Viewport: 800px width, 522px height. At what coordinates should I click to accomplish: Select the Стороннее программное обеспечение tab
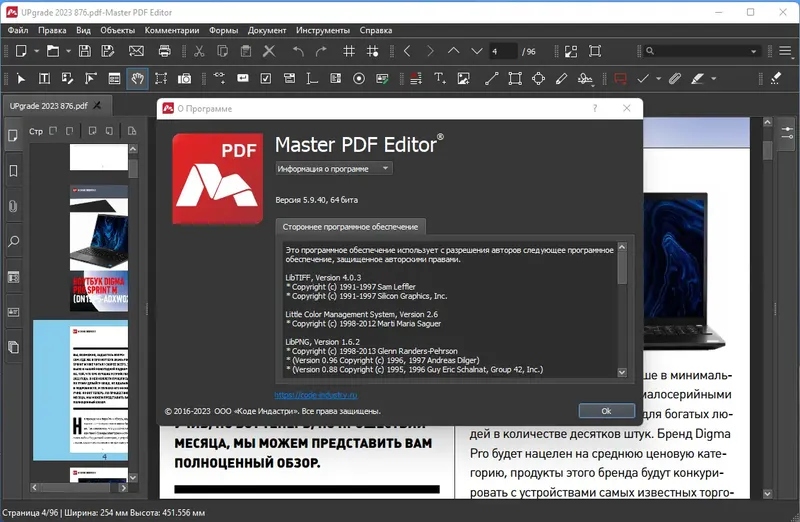350,227
